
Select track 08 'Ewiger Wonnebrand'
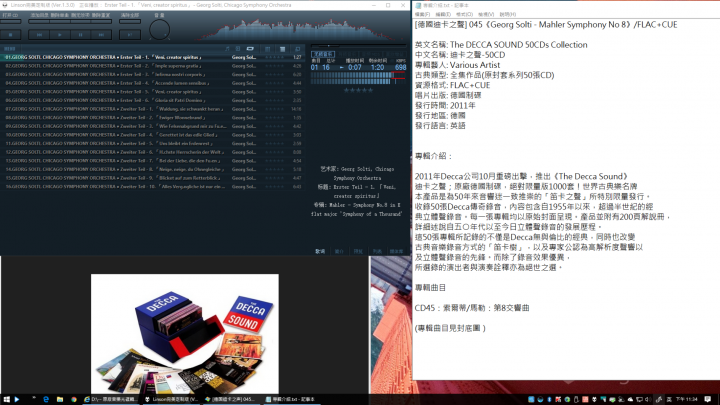[152, 118]
